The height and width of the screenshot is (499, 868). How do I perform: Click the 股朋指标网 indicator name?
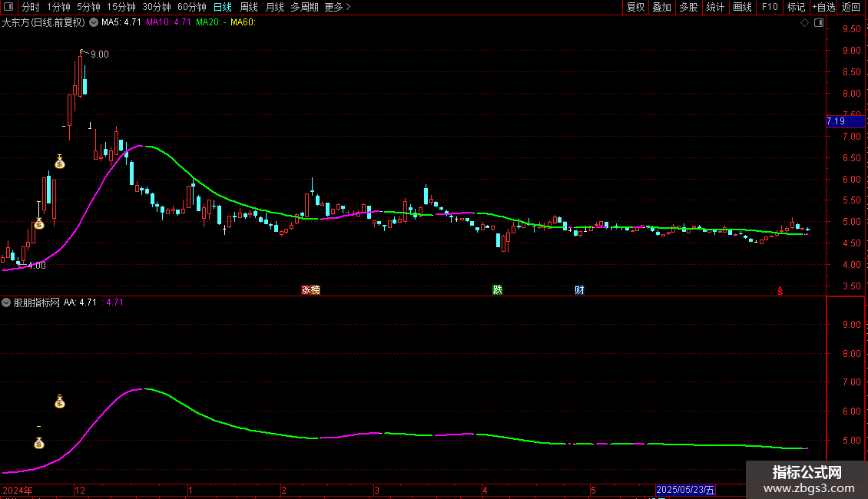[37, 302]
